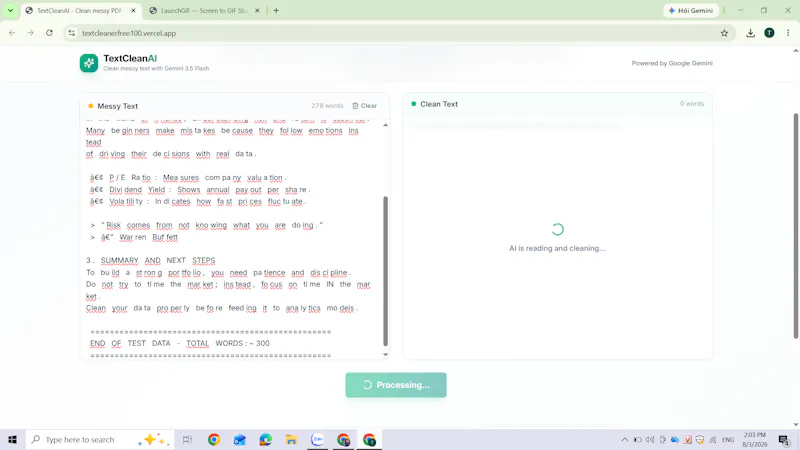The width and height of the screenshot is (800, 450).
Task: Open the mail app on taskbar
Action: (x=239, y=439)
